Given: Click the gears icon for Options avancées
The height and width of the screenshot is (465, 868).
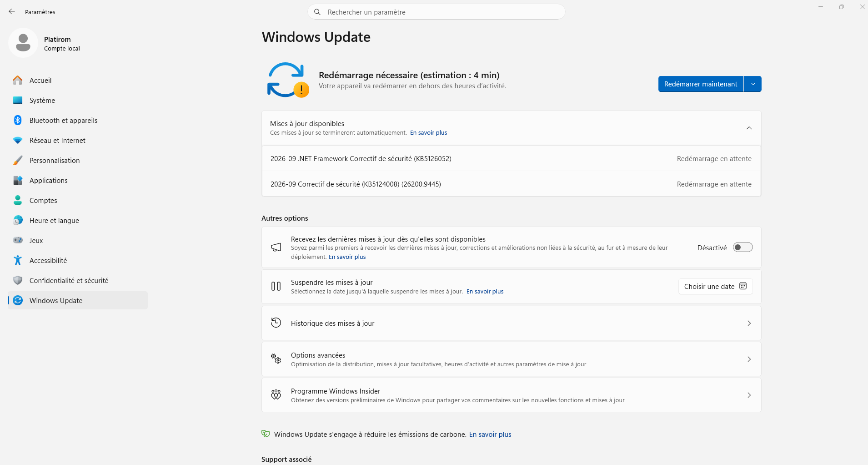Looking at the screenshot, I should click(276, 359).
